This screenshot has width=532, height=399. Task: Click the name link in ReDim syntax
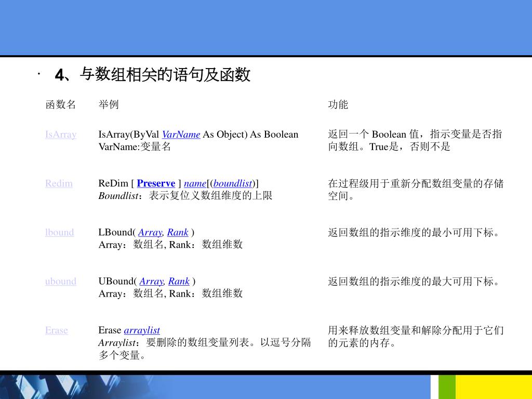pyautogui.click(x=195, y=183)
